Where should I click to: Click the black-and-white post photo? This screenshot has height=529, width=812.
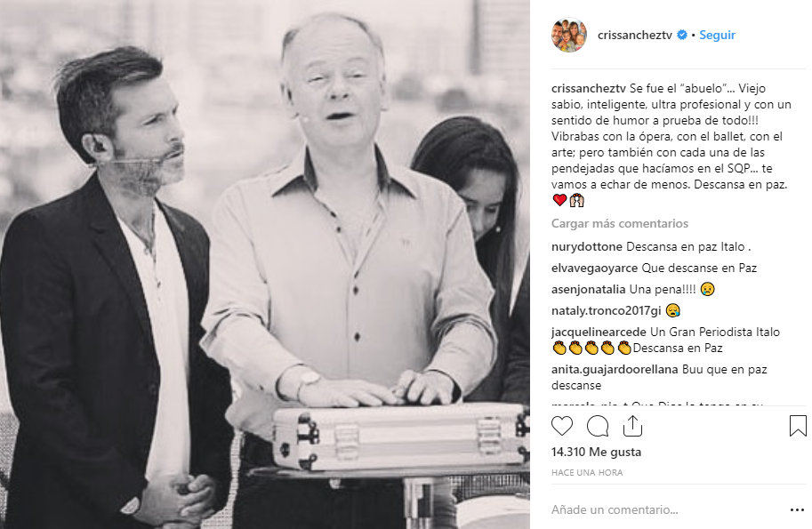(x=265, y=265)
